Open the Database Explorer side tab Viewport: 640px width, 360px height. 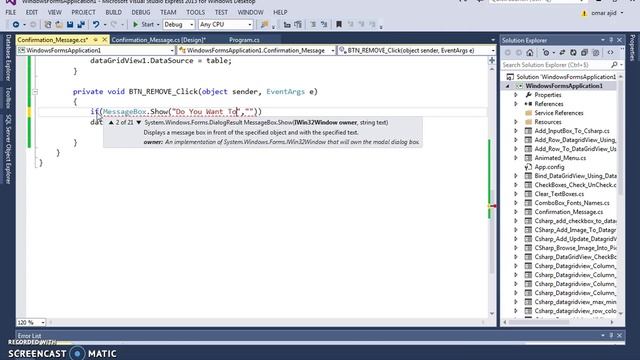click(x=8, y=58)
